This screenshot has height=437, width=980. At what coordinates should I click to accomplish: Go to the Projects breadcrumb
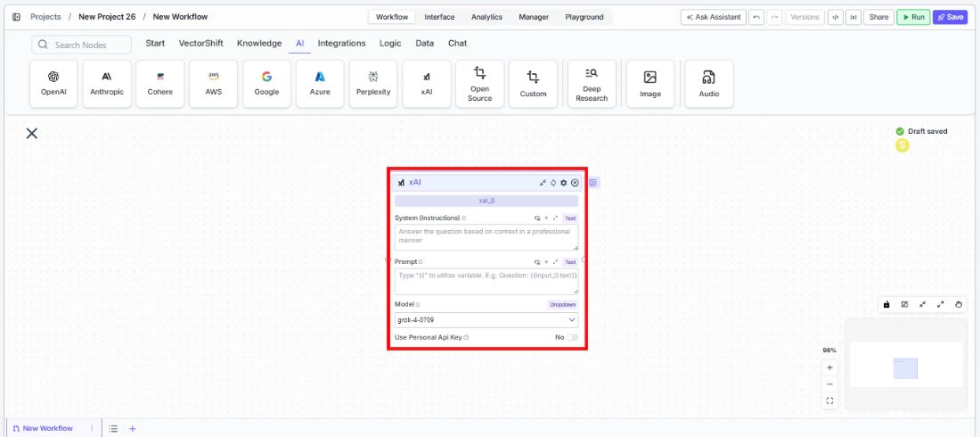point(45,17)
